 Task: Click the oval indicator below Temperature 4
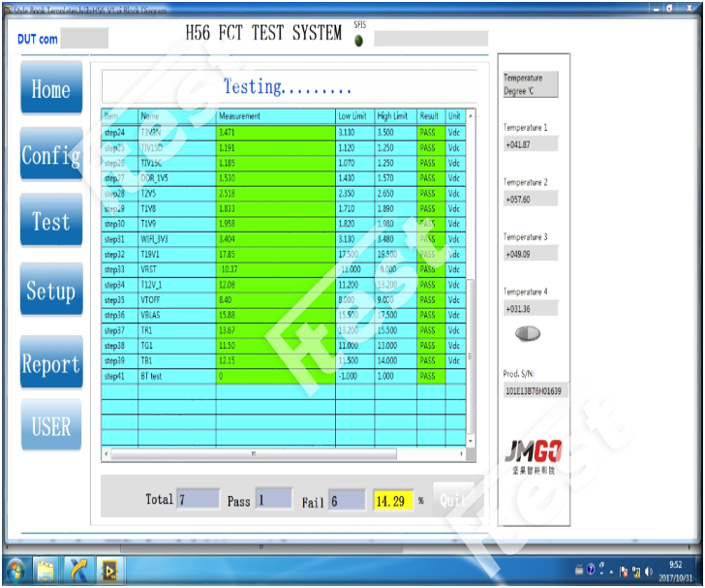527,334
